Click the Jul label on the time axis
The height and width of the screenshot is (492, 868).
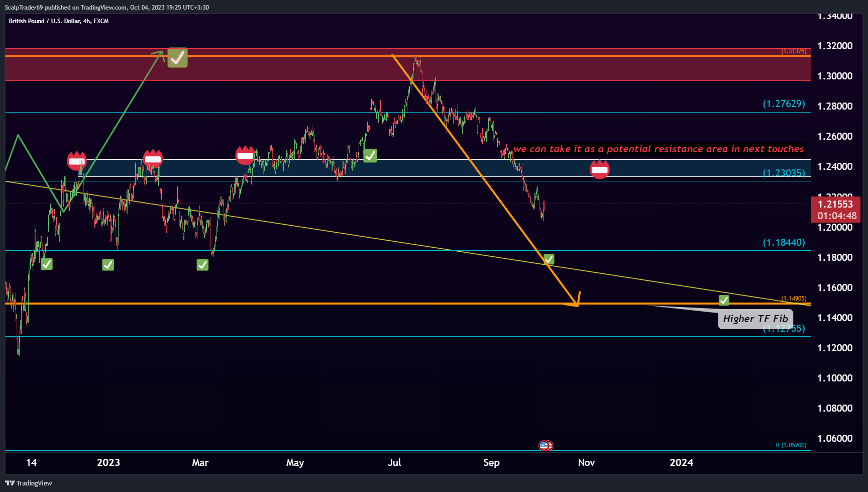394,462
